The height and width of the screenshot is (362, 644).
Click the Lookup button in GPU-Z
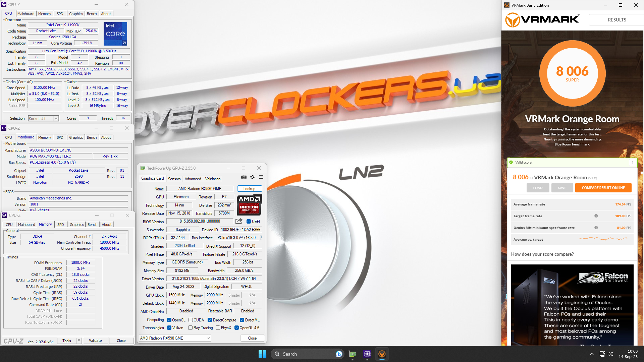pyautogui.click(x=249, y=189)
